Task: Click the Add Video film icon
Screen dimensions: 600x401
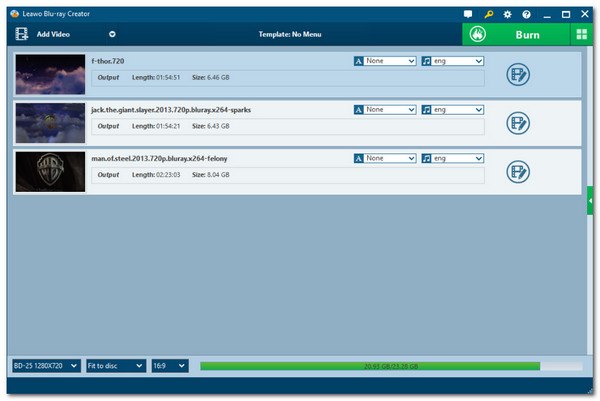Action: tap(21, 34)
